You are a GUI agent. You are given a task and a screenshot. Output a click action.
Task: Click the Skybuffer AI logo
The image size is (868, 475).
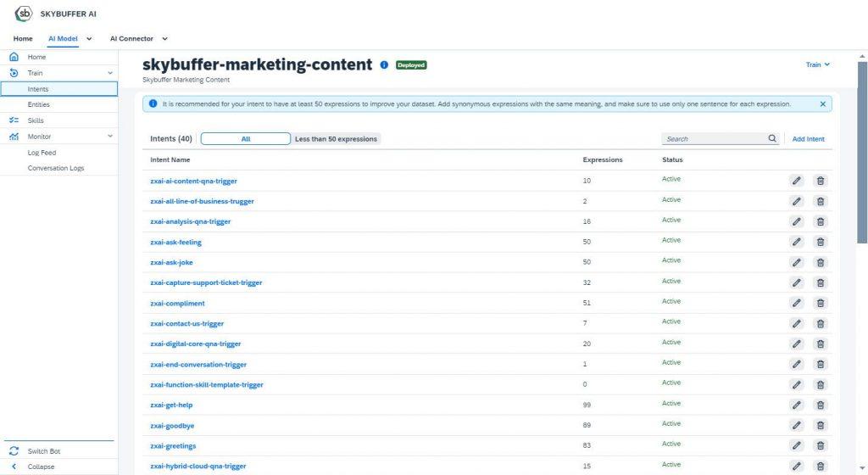click(x=23, y=14)
